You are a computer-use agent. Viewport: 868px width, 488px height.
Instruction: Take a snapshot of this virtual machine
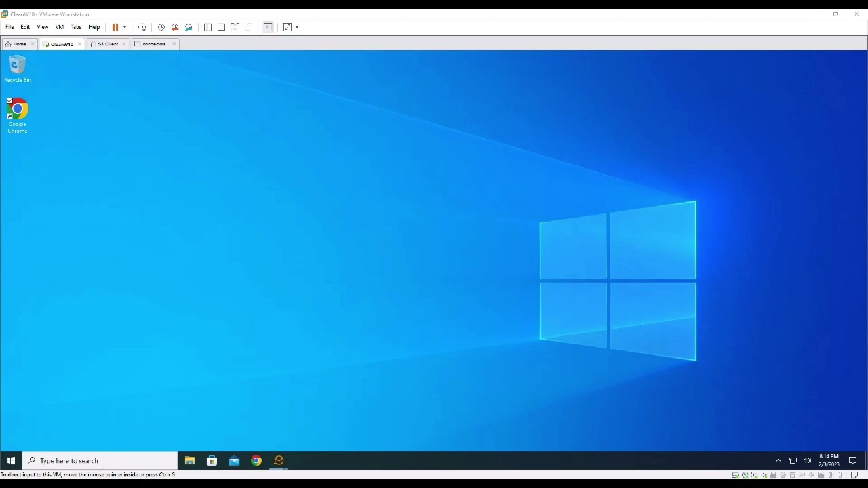pyautogui.click(x=161, y=27)
